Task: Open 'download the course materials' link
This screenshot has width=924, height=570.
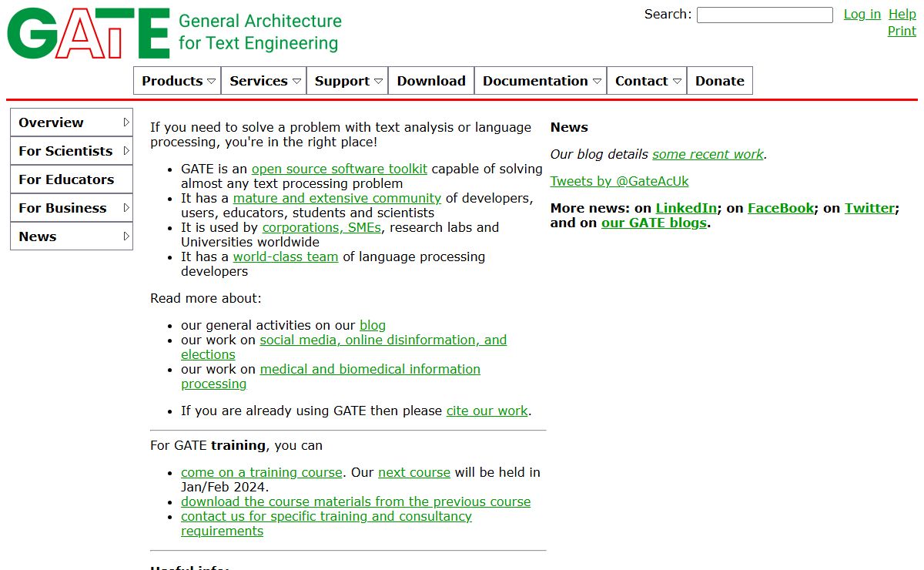Action: pos(356,501)
